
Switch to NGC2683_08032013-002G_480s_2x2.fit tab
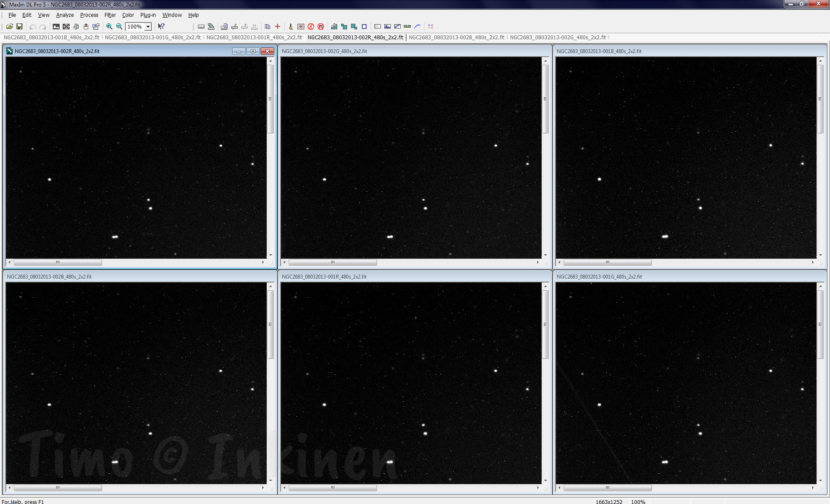pyautogui.click(x=558, y=38)
